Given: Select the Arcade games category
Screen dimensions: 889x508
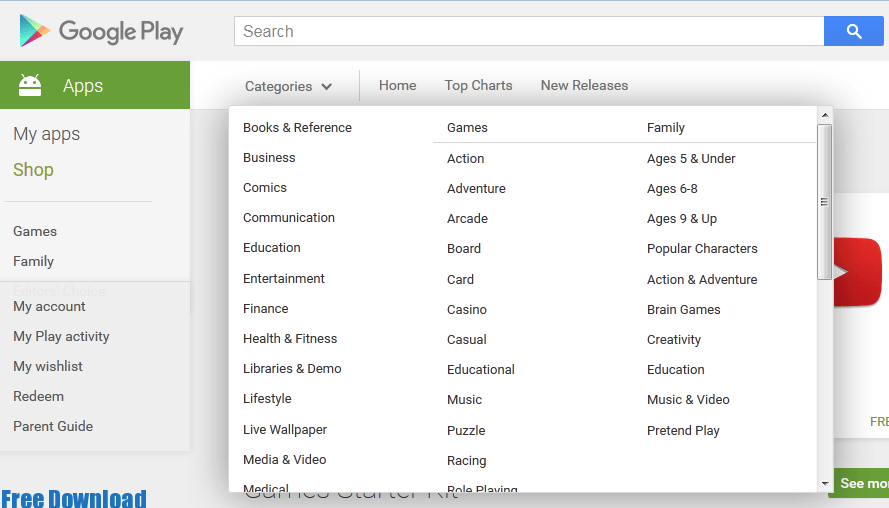Looking at the screenshot, I should pyautogui.click(x=467, y=219).
